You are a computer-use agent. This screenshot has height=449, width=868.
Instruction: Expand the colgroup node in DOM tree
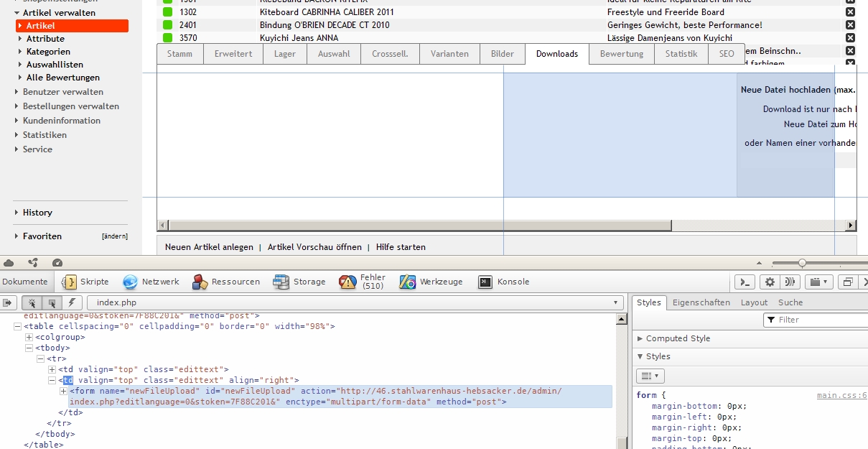[29, 337]
